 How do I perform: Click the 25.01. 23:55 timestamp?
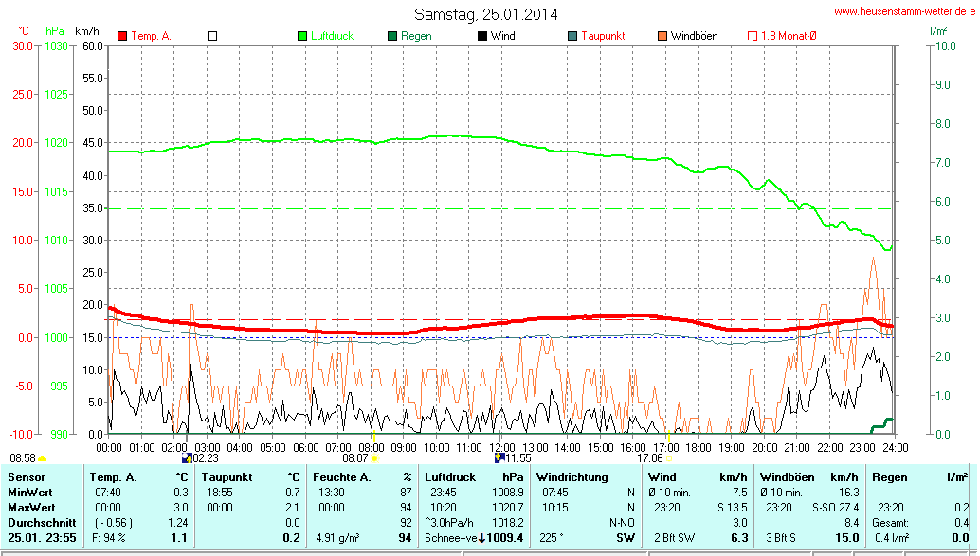[x=42, y=538]
